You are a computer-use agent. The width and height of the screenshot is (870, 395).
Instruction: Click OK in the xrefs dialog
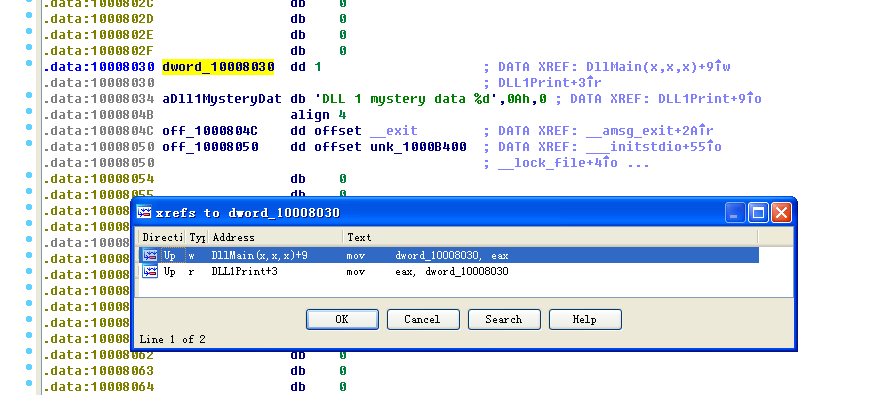(x=342, y=320)
